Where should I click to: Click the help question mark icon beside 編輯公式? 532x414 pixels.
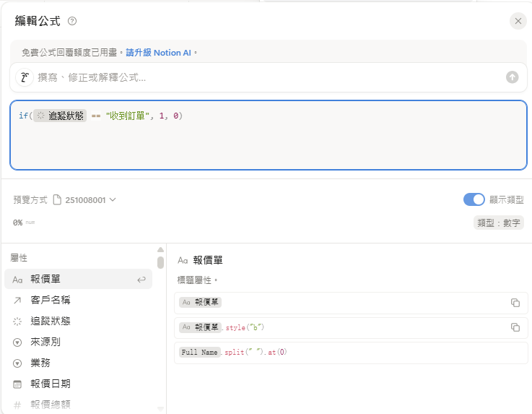pos(72,22)
